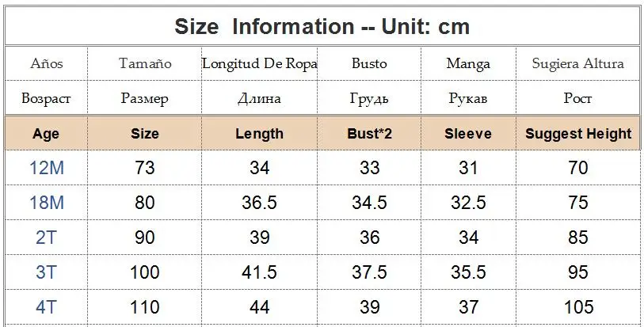Click the Length column header

point(259,134)
